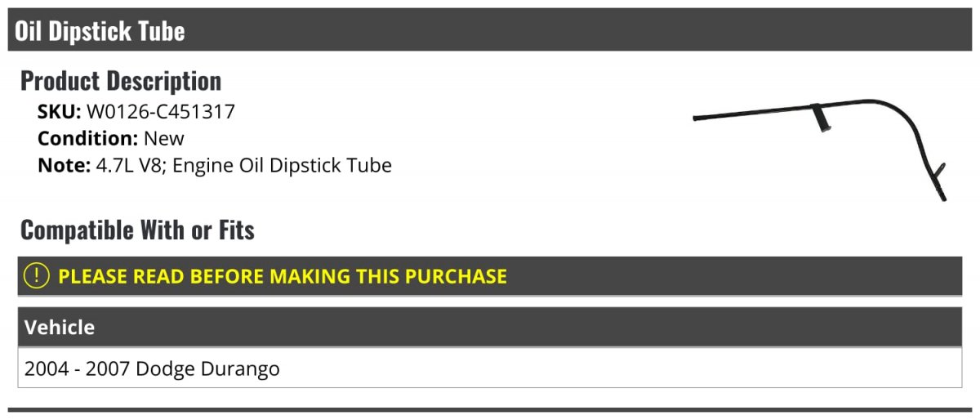Select the "Product Description" heading
This screenshot has width=980, height=420.
[121, 81]
